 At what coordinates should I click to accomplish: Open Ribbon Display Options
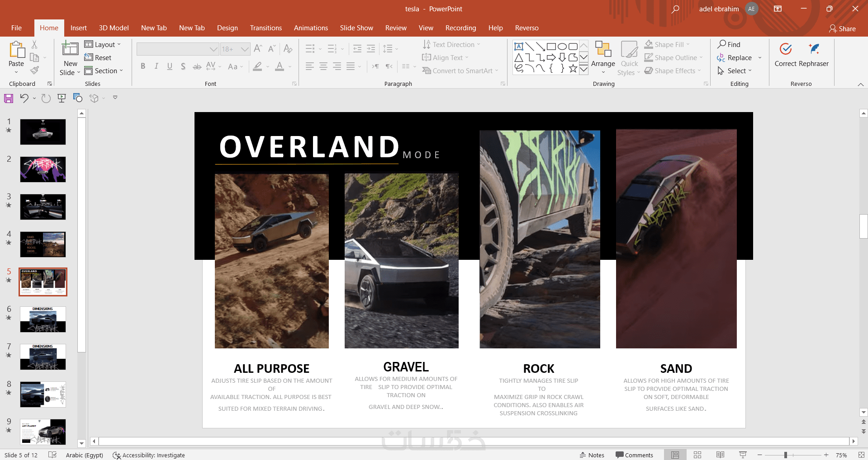tap(778, 9)
